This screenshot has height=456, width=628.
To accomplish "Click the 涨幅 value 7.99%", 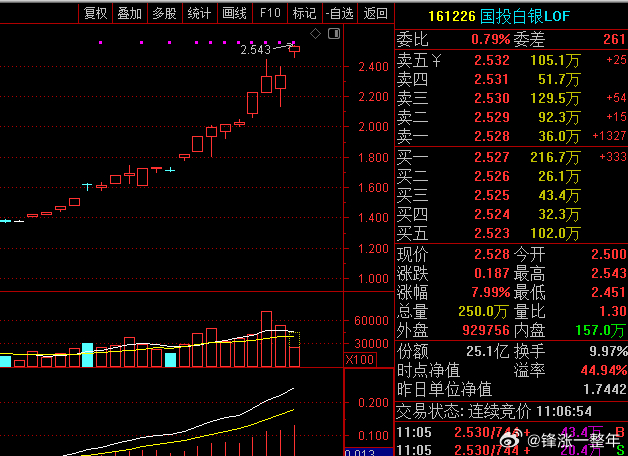I will click(491, 292).
